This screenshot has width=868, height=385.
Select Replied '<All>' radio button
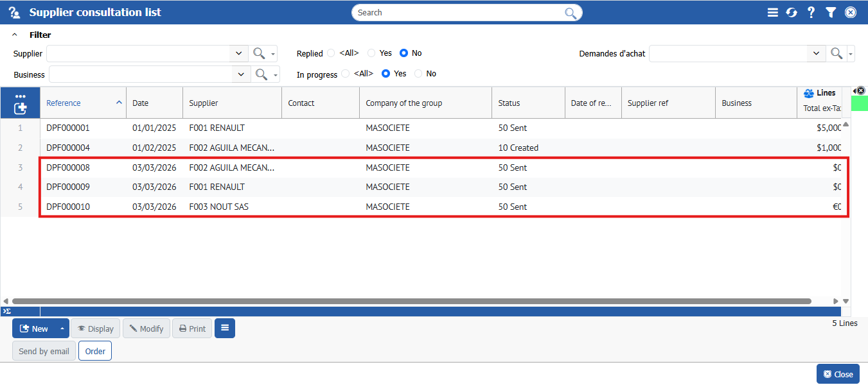coord(331,53)
